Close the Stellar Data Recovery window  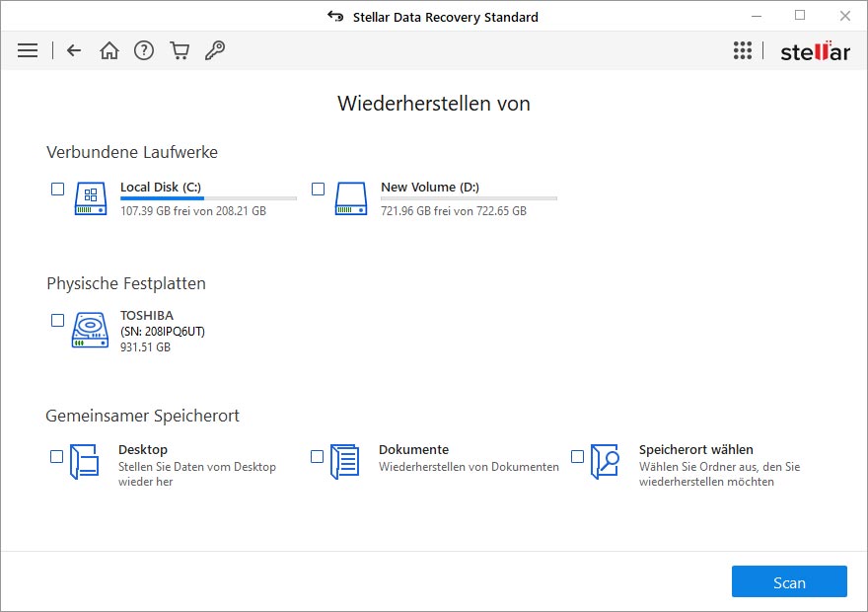844,16
